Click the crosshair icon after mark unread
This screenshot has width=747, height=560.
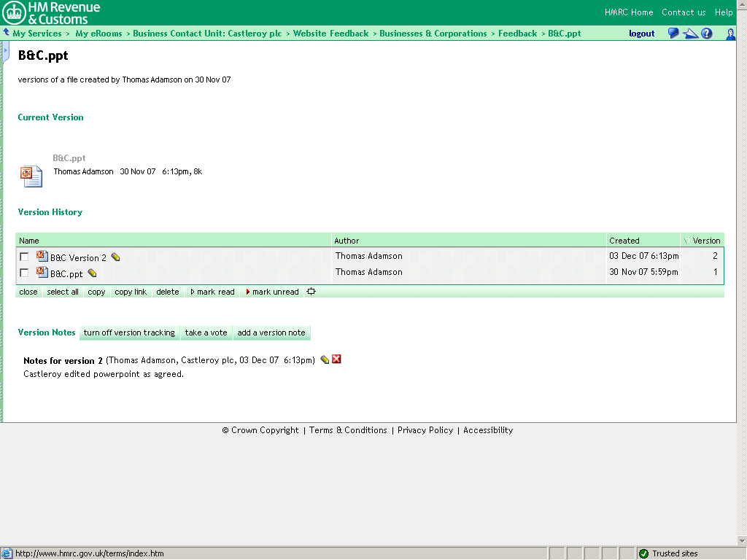(311, 292)
